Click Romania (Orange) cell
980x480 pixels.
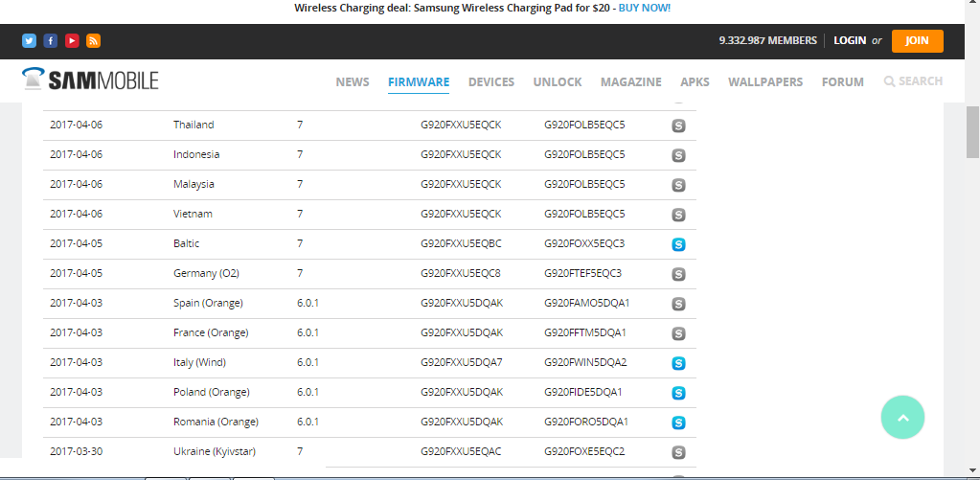(217, 422)
